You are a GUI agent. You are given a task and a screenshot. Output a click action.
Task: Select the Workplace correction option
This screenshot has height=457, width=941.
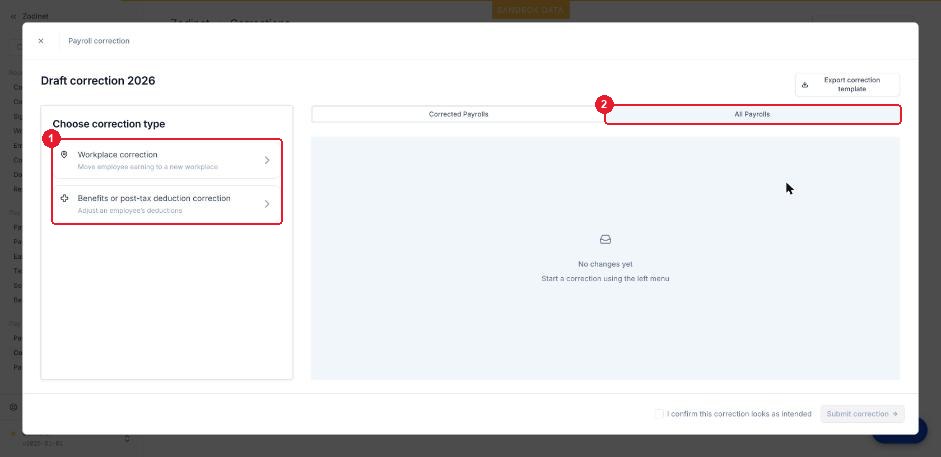coord(166,160)
